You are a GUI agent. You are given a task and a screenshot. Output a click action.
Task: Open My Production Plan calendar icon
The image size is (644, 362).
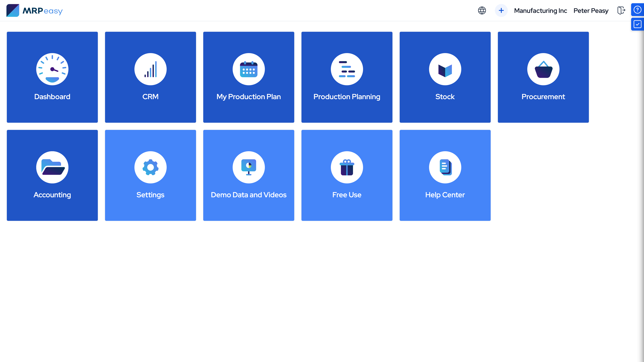249,69
